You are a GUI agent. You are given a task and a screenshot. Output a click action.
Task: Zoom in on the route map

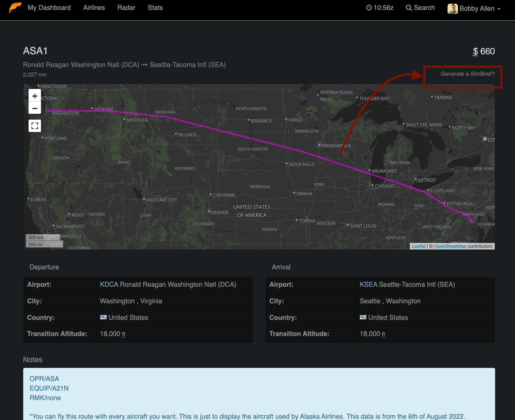tap(35, 96)
